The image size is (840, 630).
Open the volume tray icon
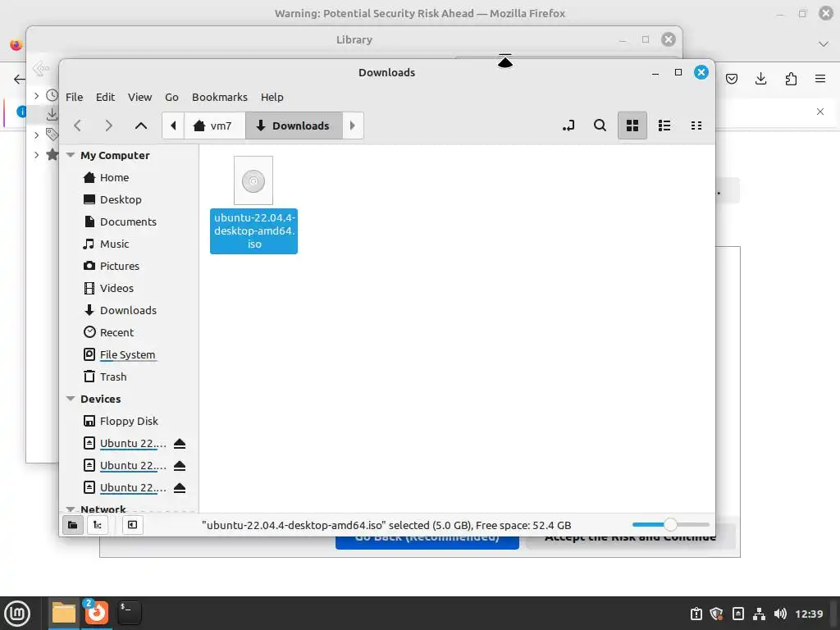(781, 614)
